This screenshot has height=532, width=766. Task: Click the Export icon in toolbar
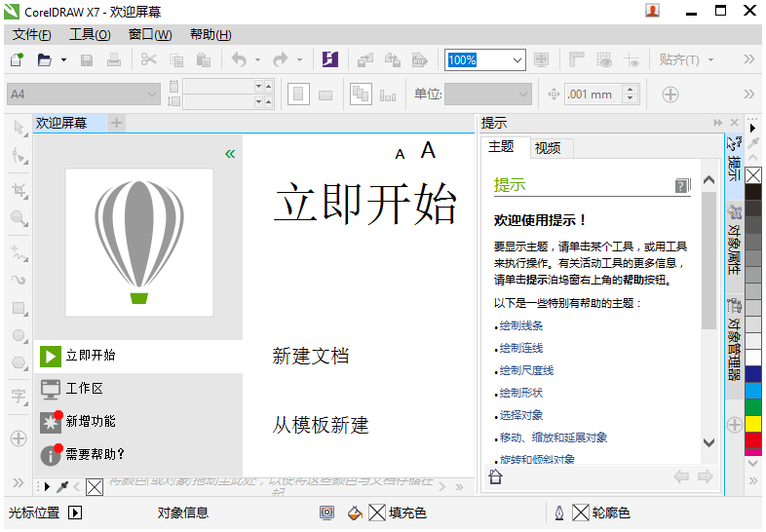393,59
